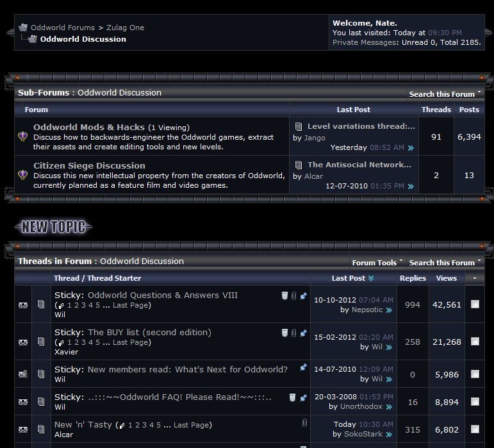Screen dimensions: 494x448
Task: Open the dropdown arrow above thread checkboxes
Action: click(x=475, y=278)
